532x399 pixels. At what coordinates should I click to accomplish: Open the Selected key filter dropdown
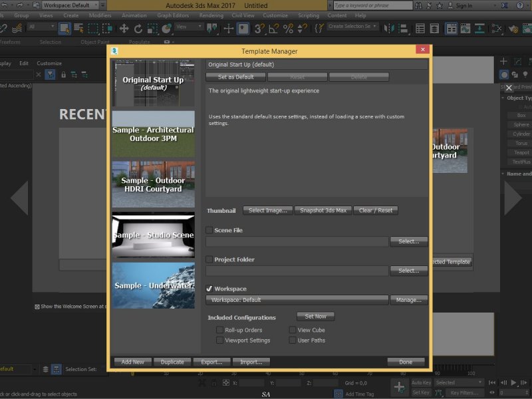click(459, 383)
